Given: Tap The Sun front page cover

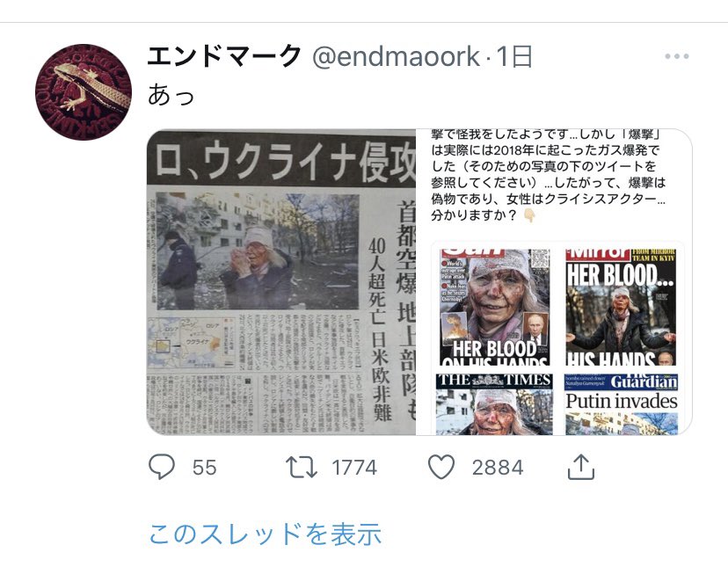Looking at the screenshot, I should pos(495,307).
